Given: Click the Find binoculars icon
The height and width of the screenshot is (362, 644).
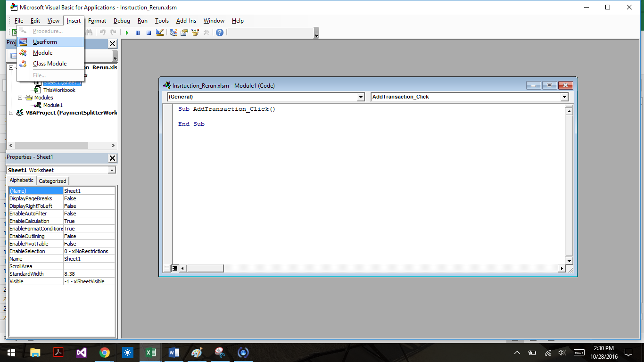Looking at the screenshot, I should (90, 33).
